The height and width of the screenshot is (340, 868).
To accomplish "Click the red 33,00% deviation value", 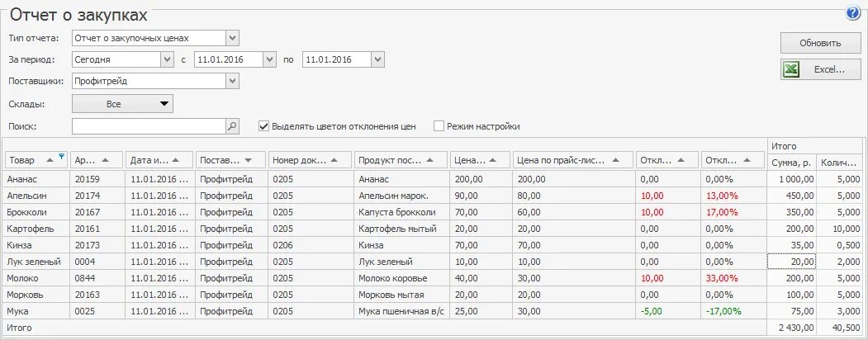I will [721, 279].
